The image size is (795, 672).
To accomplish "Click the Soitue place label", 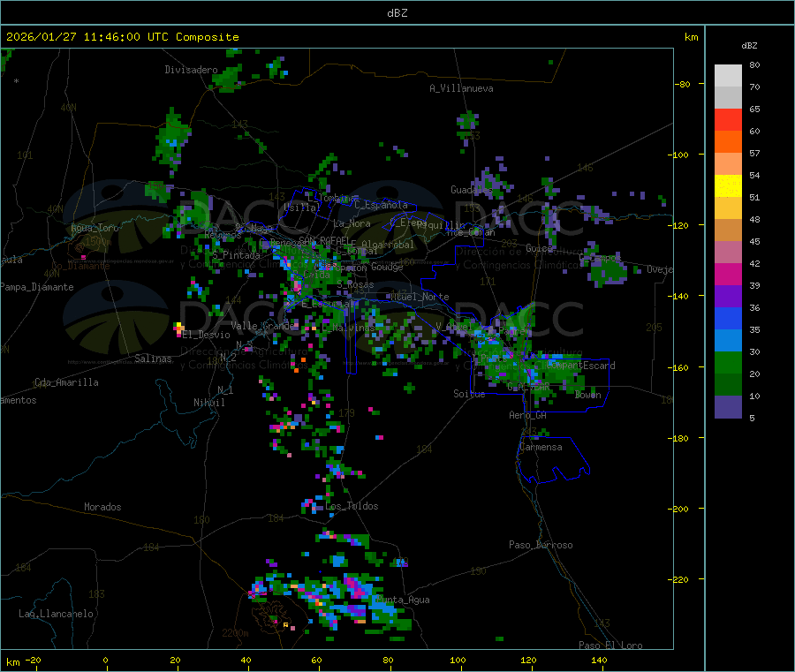I will pos(469,394).
